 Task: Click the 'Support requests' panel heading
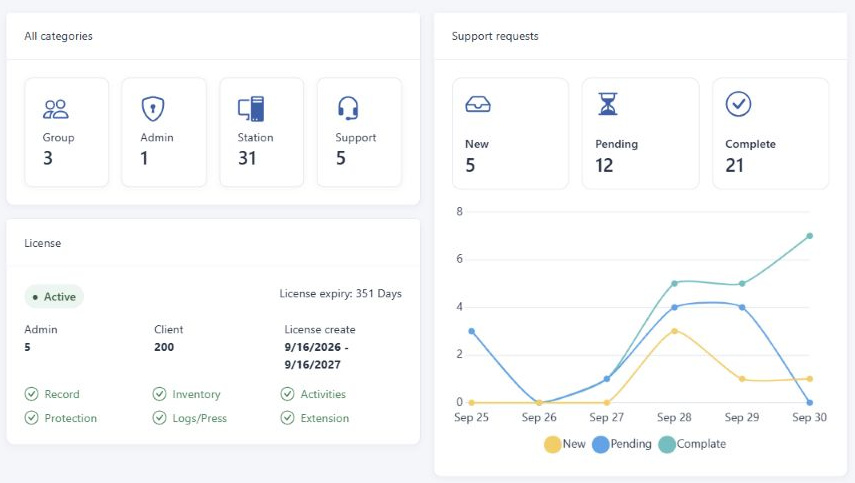pyautogui.click(x=495, y=36)
